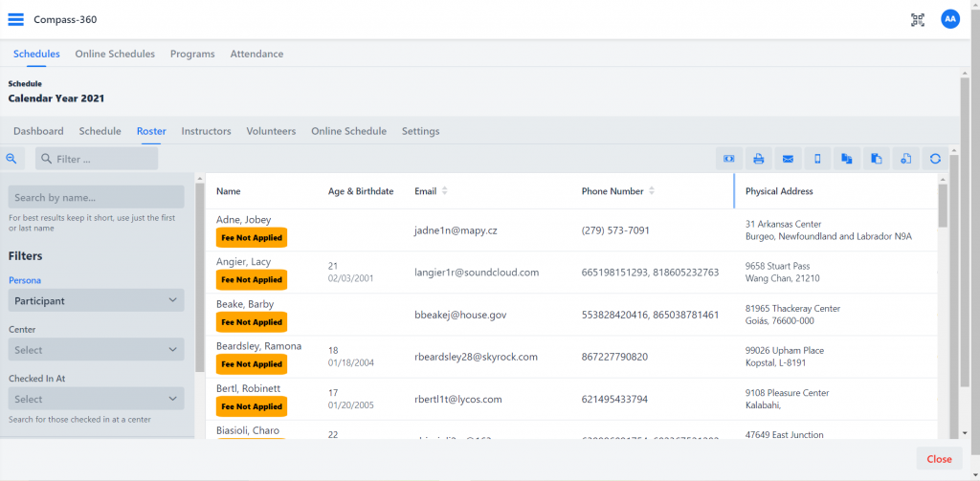
Task: Open the QR code scanner icon
Action: (x=917, y=19)
